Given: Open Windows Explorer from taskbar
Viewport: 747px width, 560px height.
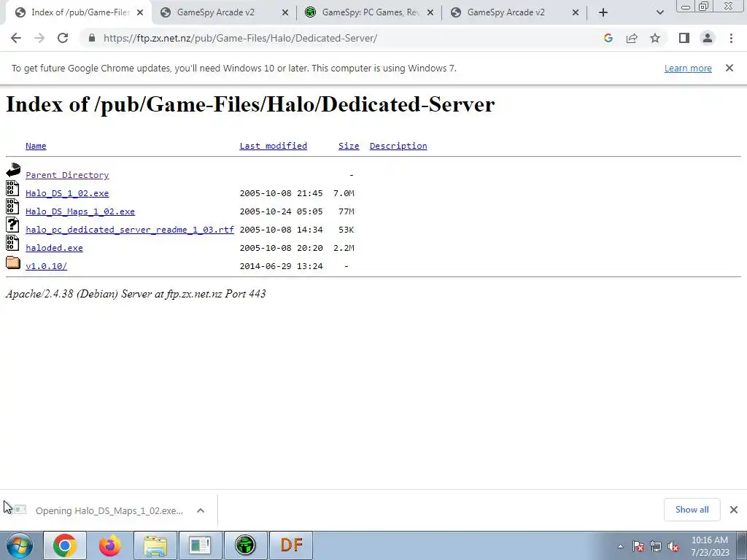Looking at the screenshot, I should [155, 545].
